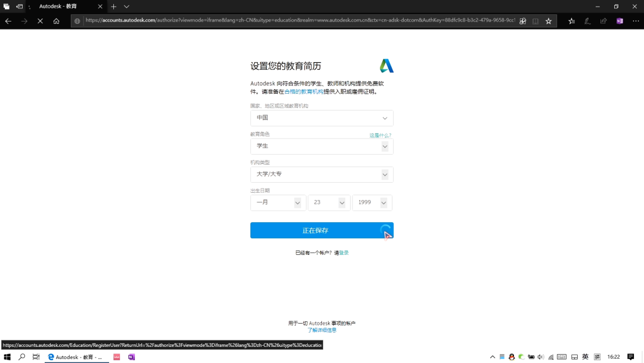Toggle reading view icon
The image size is (644, 363).
535,21
